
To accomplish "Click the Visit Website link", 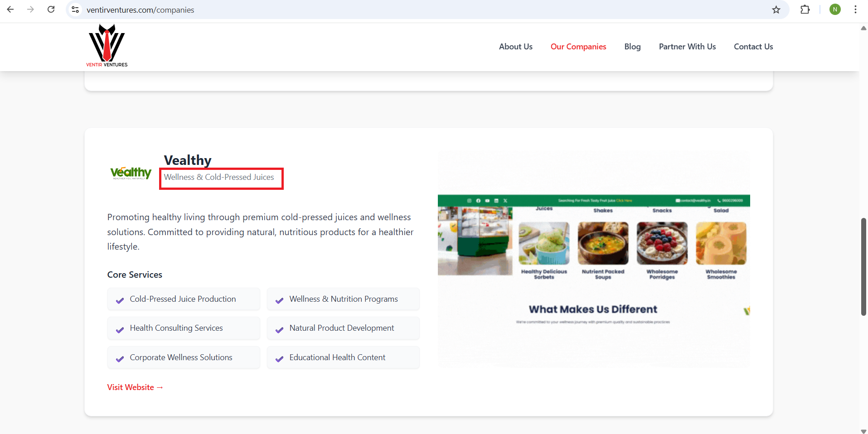I will [x=135, y=387].
